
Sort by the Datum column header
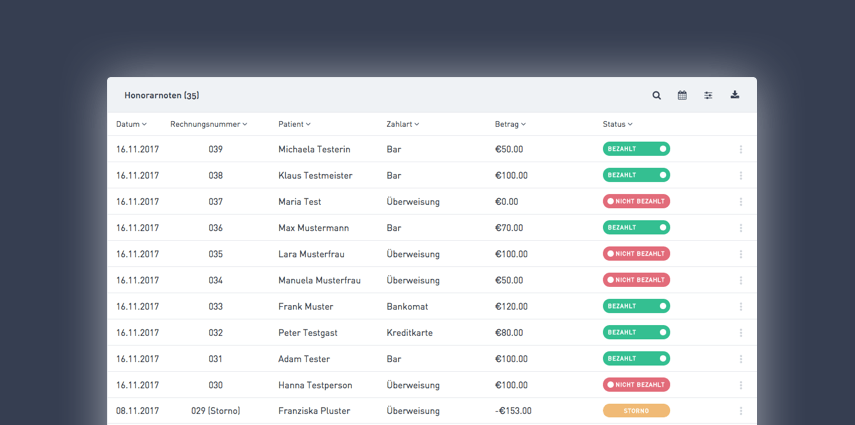(x=131, y=124)
